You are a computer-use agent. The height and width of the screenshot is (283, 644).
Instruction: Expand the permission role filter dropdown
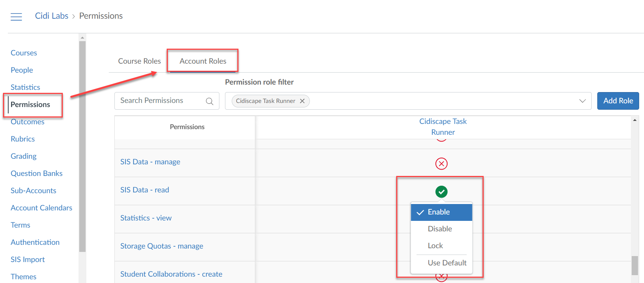[582, 101]
